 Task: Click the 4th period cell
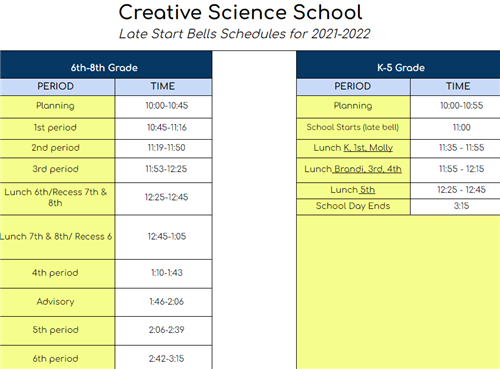pos(57,274)
